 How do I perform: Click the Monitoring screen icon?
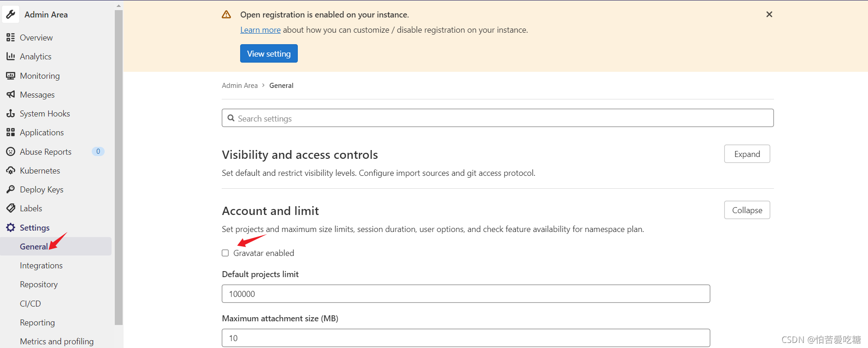(11, 75)
